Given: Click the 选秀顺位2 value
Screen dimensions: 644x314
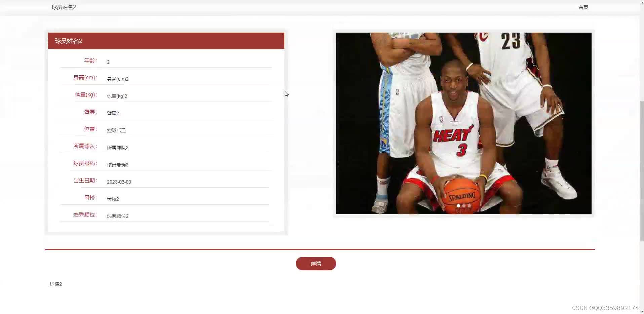Looking at the screenshot, I should (118, 216).
